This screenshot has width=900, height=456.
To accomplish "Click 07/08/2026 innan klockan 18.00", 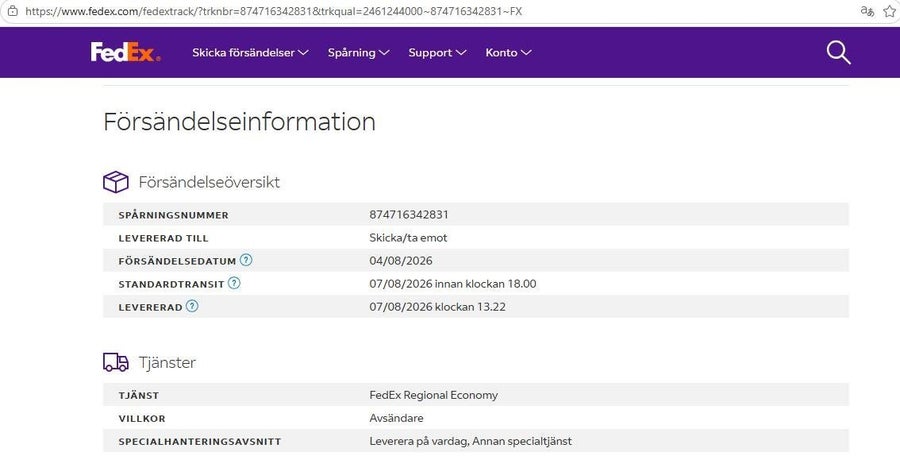I will pyautogui.click(x=453, y=284).
